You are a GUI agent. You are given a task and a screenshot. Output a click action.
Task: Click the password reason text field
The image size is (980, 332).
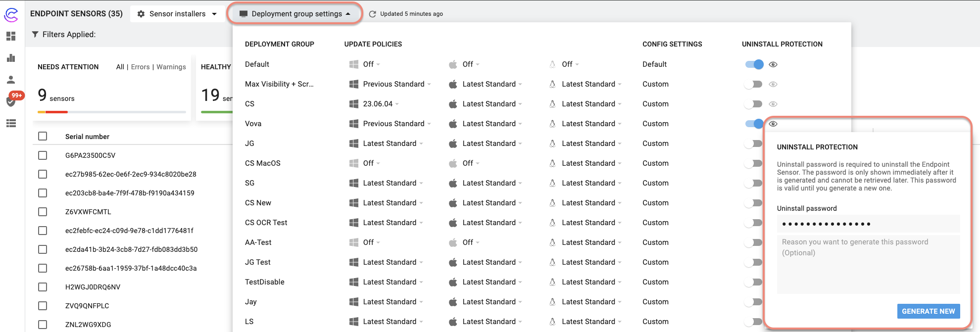pyautogui.click(x=868, y=264)
